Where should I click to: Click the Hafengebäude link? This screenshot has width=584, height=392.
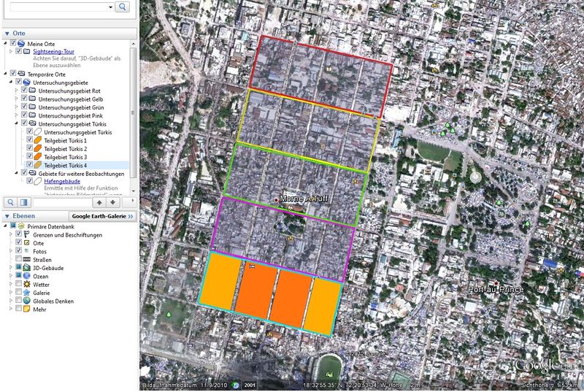click(x=58, y=181)
